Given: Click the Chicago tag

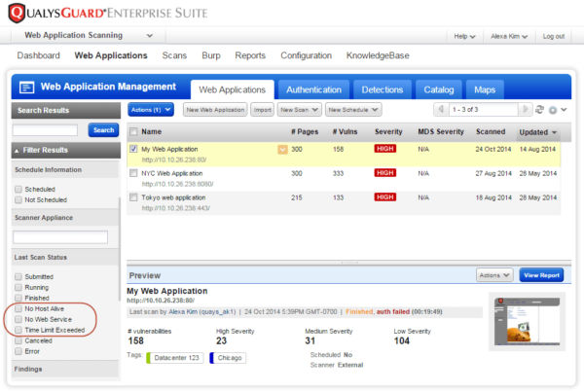Looking at the screenshot, I should [229, 358].
